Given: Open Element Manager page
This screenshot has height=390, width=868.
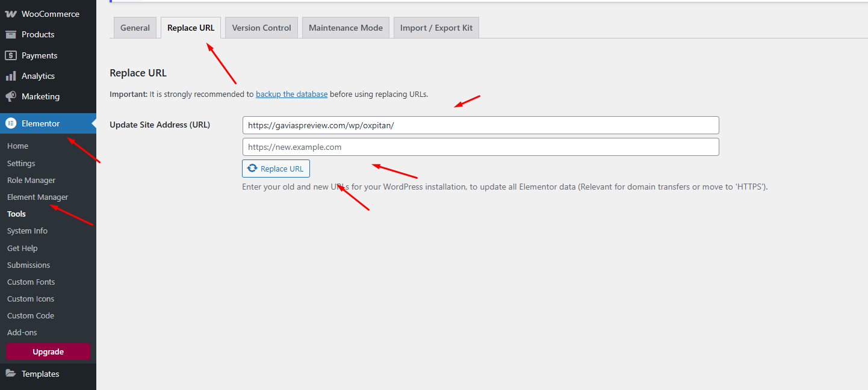Looking at the screenshot, I should [x=37, y=197].
